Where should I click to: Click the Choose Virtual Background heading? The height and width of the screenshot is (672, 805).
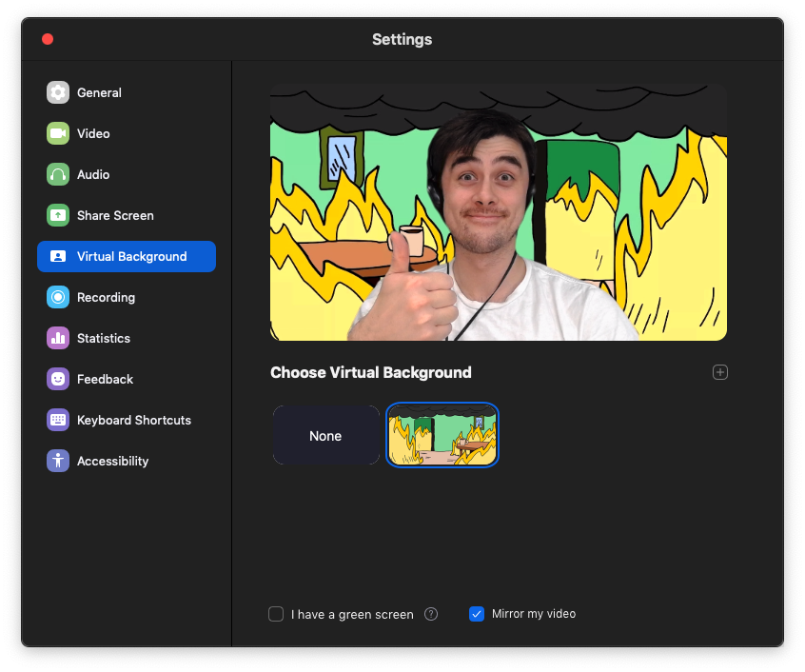(371, 373)
